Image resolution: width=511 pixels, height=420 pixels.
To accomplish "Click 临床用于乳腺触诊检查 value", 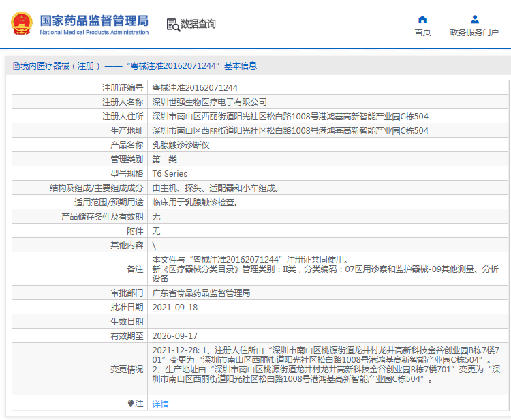I will (x=196, y=202).
